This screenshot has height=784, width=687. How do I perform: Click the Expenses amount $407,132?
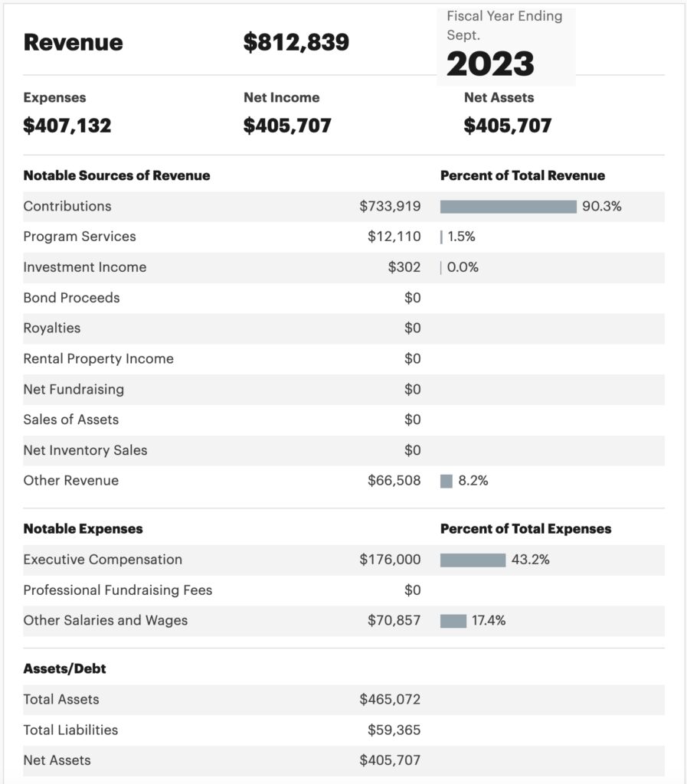click(x=67, y=126)
